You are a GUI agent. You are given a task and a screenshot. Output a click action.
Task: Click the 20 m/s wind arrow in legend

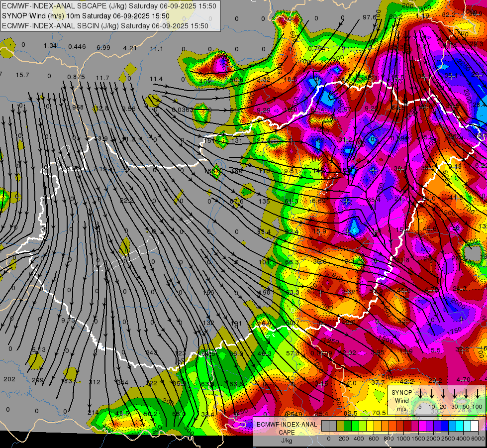coord(443,393)
